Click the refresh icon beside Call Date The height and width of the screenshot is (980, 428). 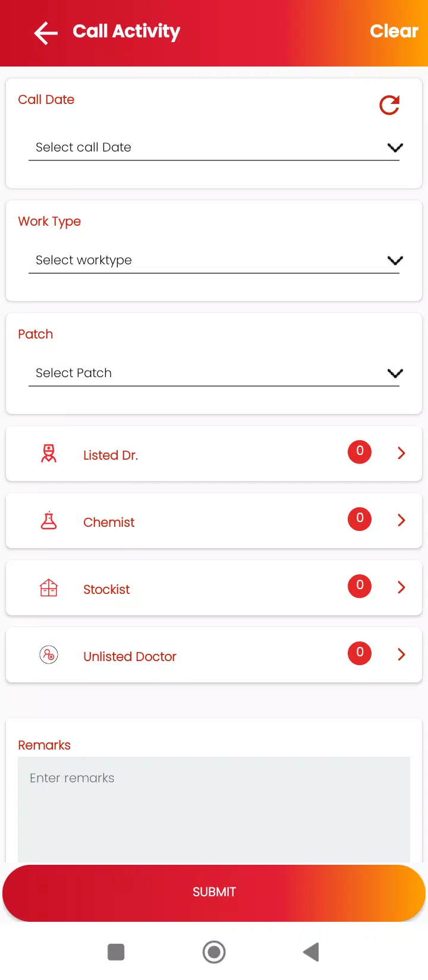pos(389,105)
